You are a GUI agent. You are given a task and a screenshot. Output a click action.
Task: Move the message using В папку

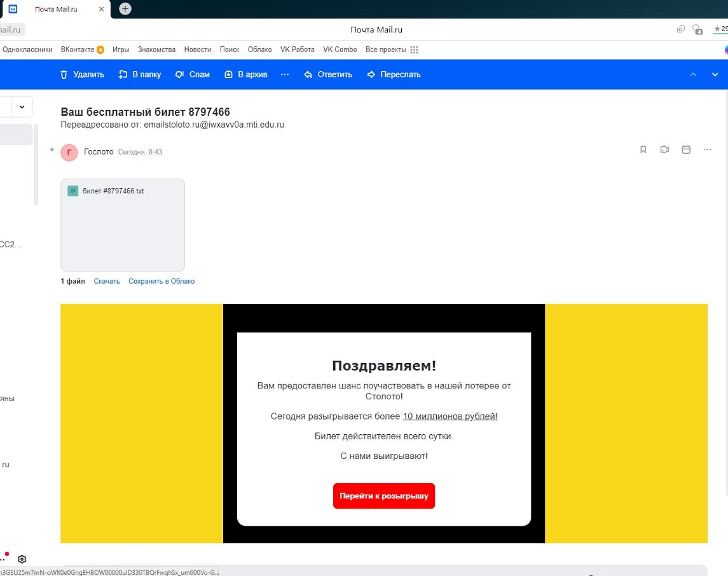[x=140, y=74]
